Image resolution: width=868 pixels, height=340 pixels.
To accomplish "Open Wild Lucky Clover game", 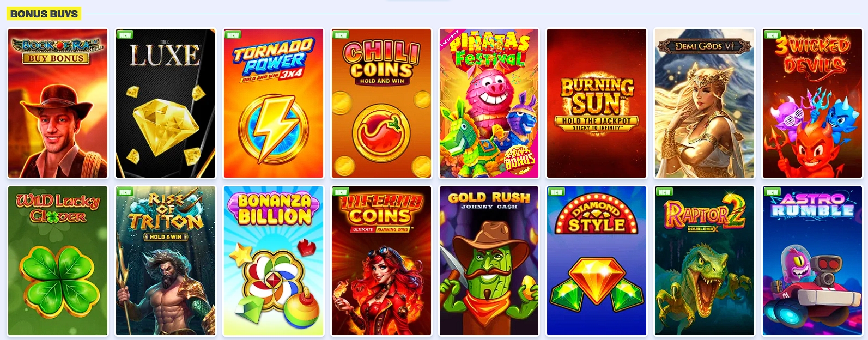I will pos(58,261).
